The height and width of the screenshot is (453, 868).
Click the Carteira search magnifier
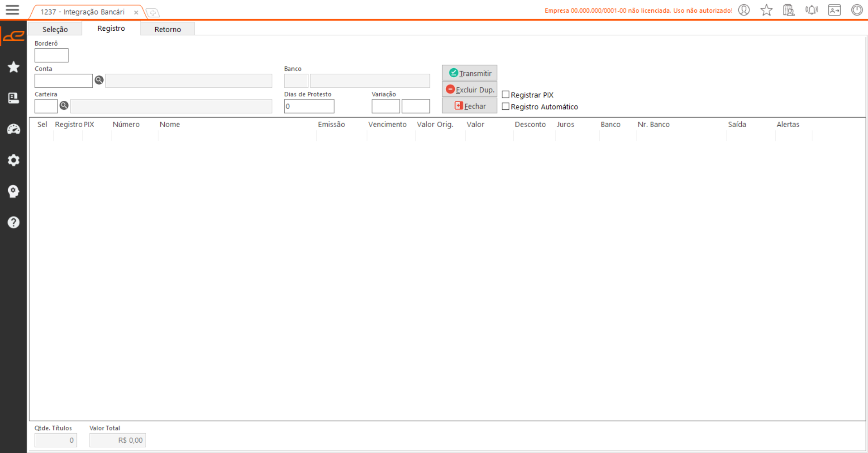[x=64, y=106]
